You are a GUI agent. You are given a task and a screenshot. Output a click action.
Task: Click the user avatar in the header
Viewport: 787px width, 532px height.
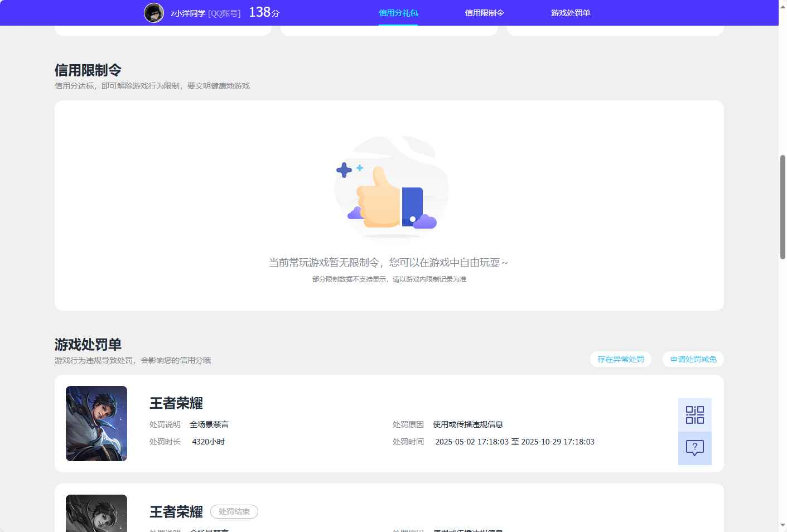[154, 13]
